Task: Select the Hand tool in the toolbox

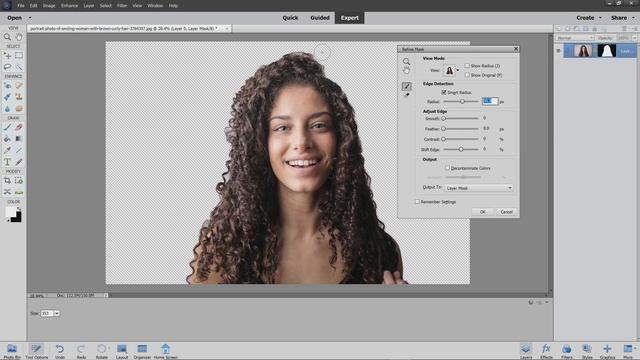Action: point(19,37)
